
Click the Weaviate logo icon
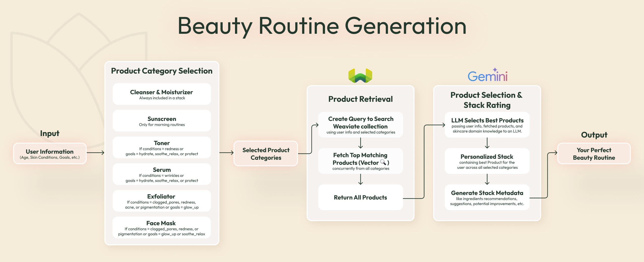(x=360, y=76)
